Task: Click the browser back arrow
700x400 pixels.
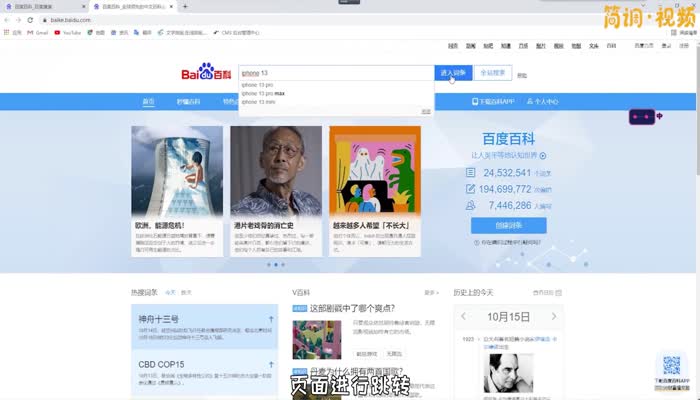Action: [x=7, y=20]
